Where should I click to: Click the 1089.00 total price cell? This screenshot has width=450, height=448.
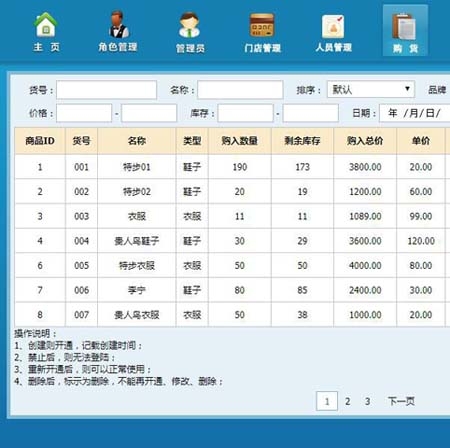tap(365, 216)
